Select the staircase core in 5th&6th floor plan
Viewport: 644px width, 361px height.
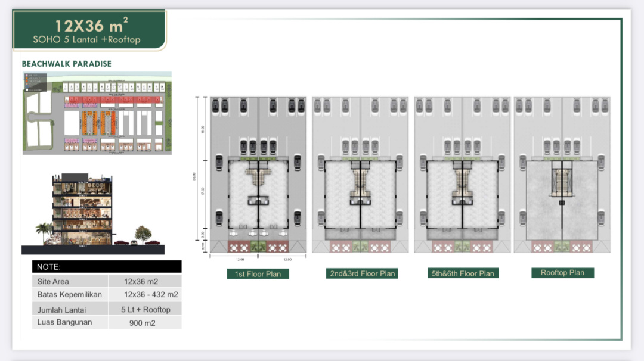[x=462, y=183]
